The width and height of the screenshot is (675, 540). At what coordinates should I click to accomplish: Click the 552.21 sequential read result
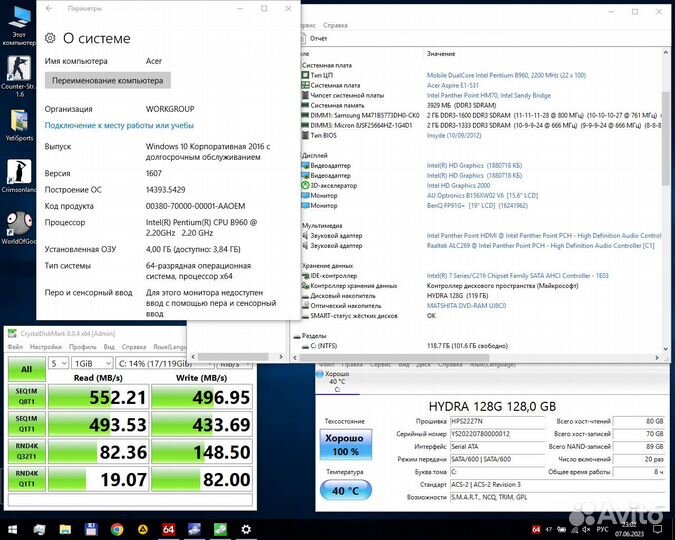click(x=99, y=397)
